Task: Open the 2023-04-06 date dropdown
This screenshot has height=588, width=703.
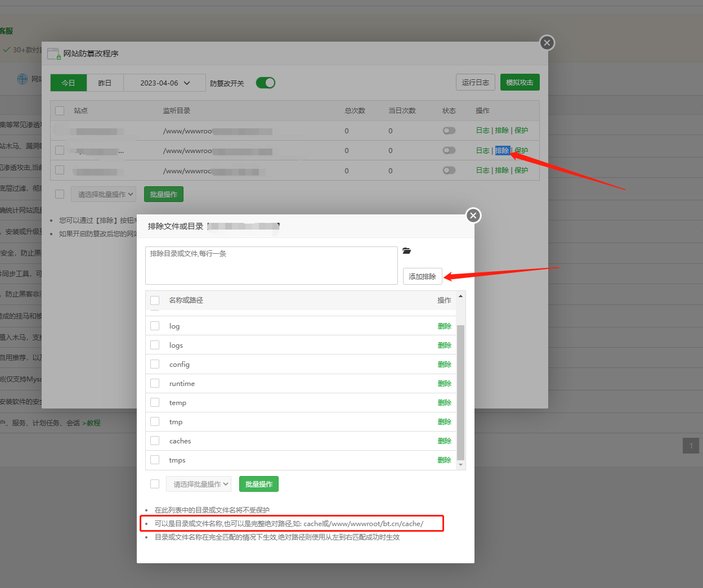Action: coord(165,83)
